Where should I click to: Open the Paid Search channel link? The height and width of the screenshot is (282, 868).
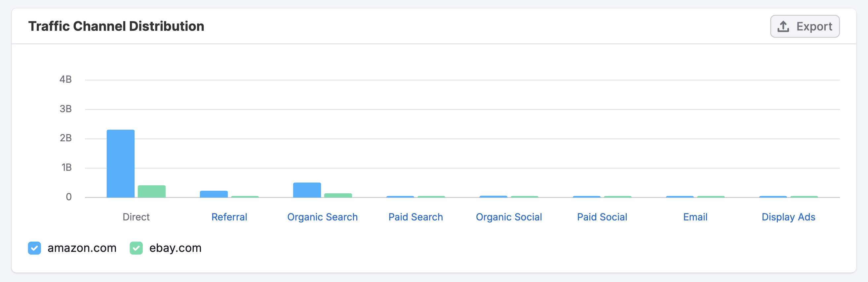[x=415, y=217]
